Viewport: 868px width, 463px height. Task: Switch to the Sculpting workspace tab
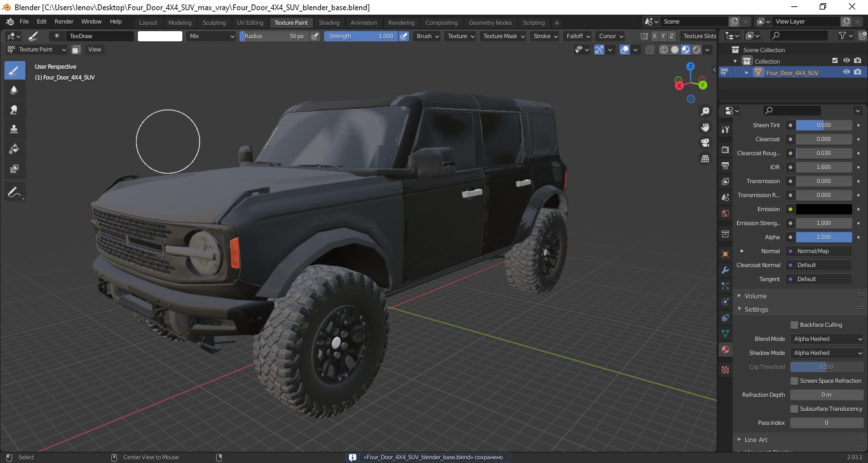tap(214, 23)
